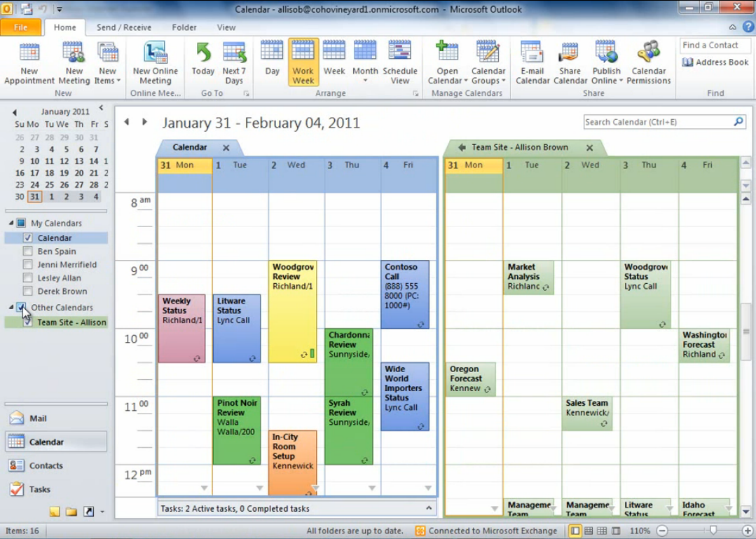Jump to Today in calendar

pyautogui.click(x=203, y=60)
